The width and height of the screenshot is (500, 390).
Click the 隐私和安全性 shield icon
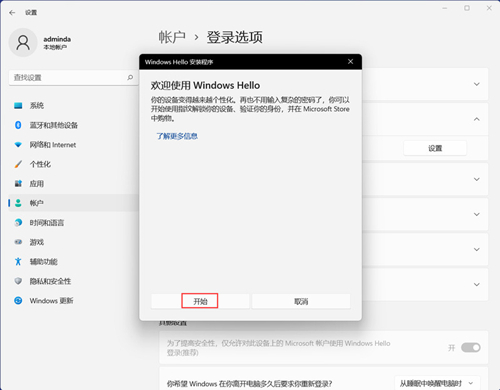pyautogui.click(x=18, y=281)
